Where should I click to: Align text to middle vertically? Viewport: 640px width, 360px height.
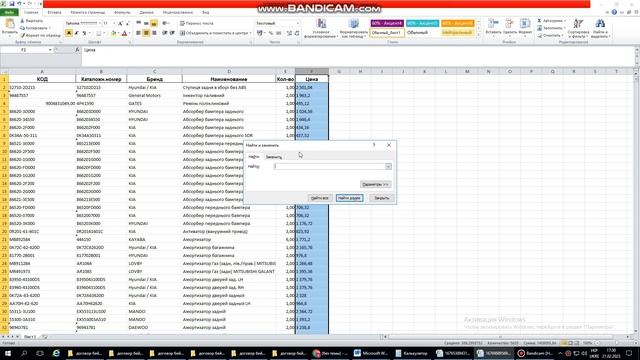point(146,23)
